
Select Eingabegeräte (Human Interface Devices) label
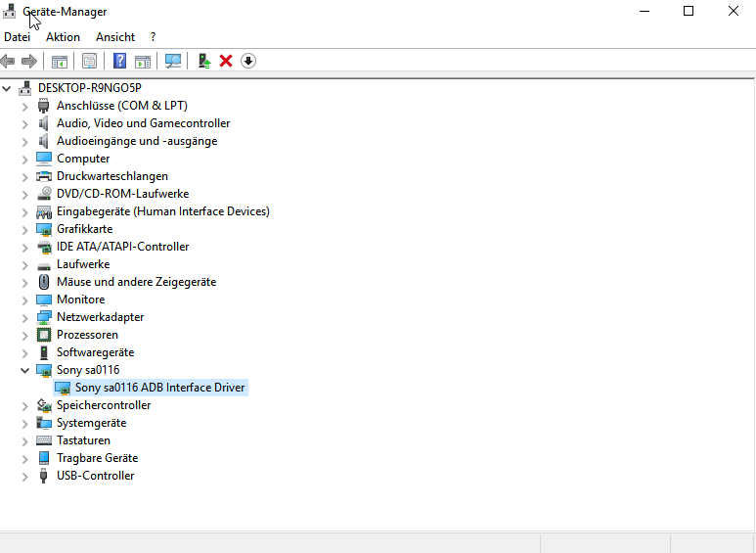163,211
